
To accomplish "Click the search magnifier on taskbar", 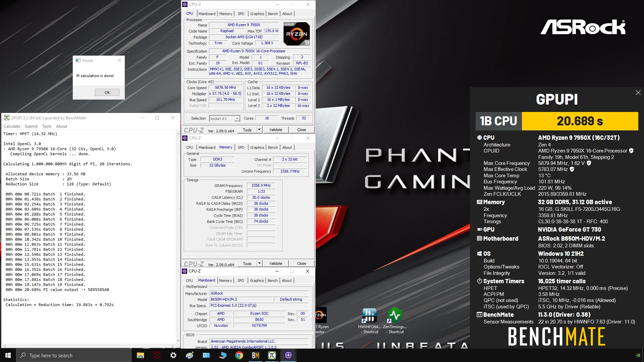I will [x=23, y=355].
